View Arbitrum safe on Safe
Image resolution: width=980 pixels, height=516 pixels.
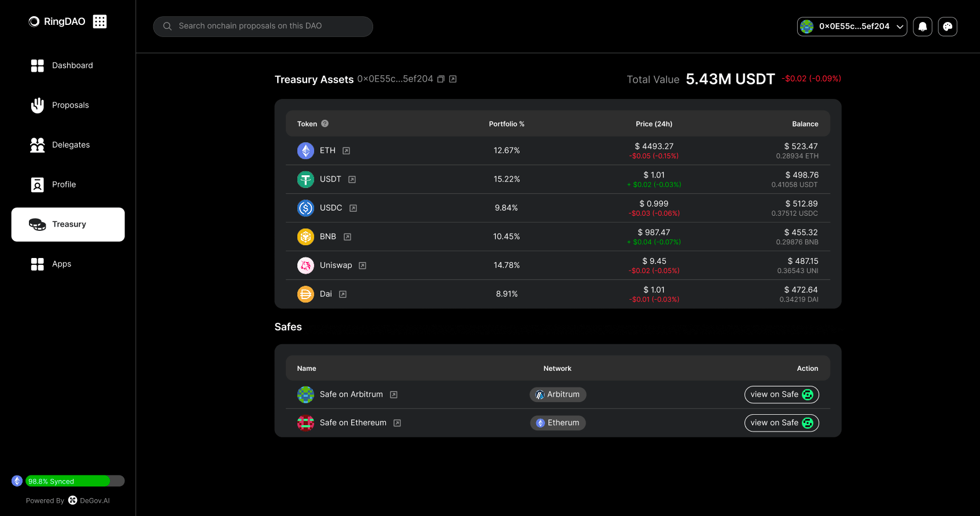click(x=781, y=395)
